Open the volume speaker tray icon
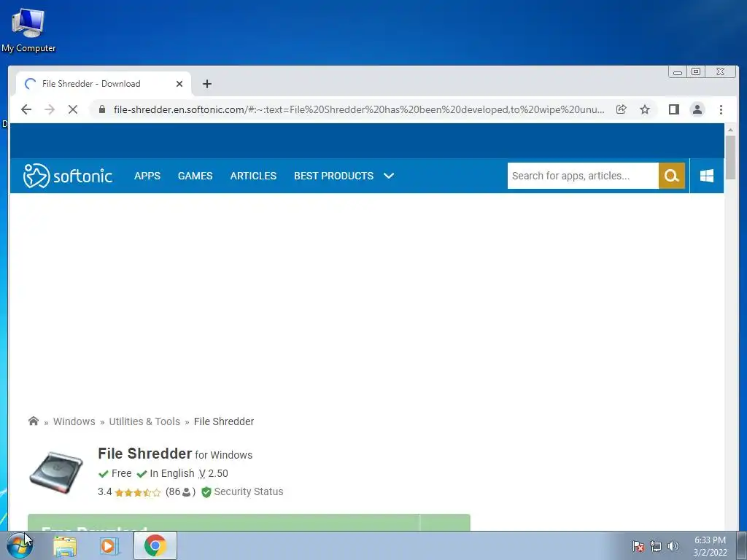The width and height of the screenshot is (747, 560). click(x=673, y=546)
